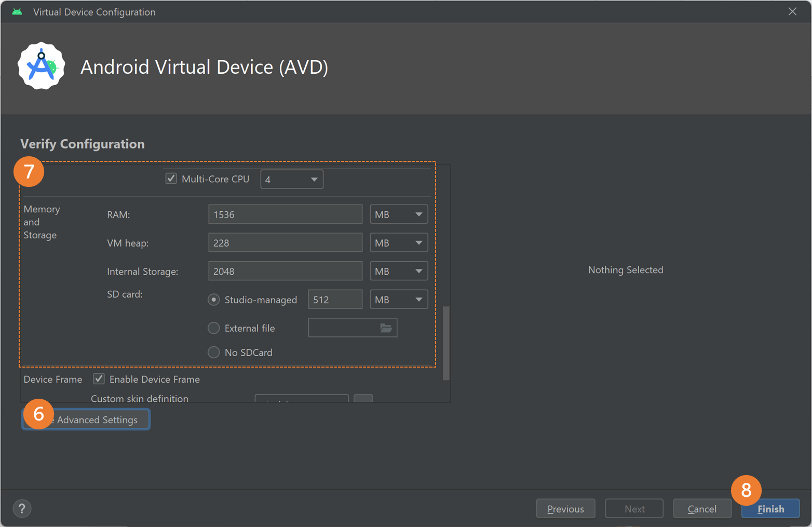Click the VM heap value field

click(x=285, y=242)
